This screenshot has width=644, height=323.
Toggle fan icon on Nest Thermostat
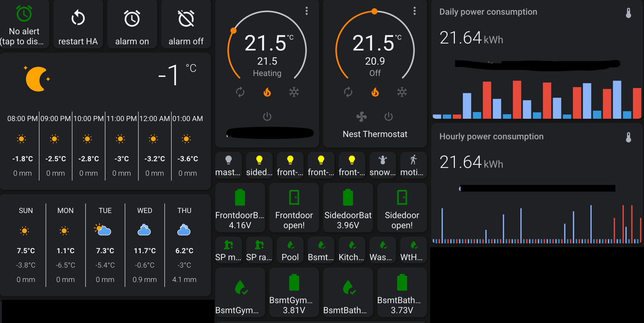pos(361,117)
